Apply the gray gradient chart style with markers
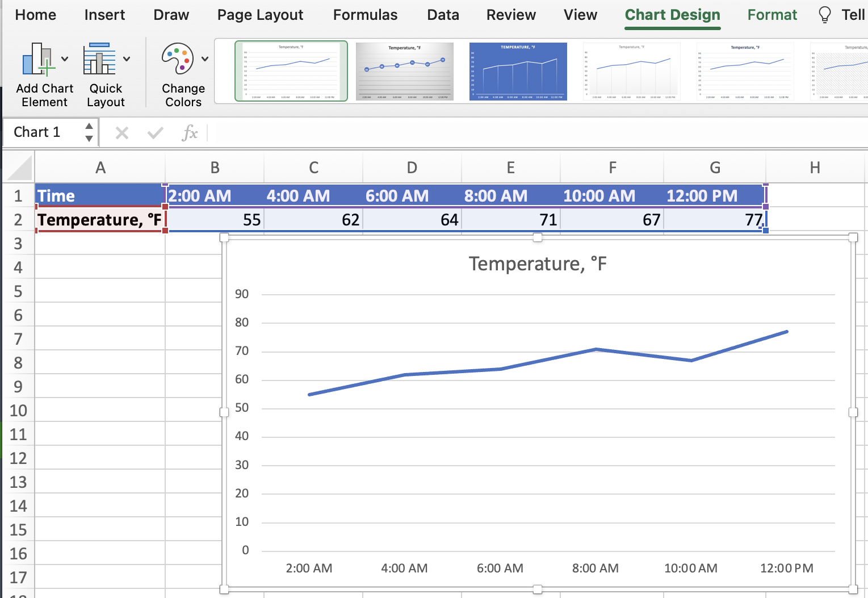The height and width of the screenshot is (598, 868). click(404, 72)
